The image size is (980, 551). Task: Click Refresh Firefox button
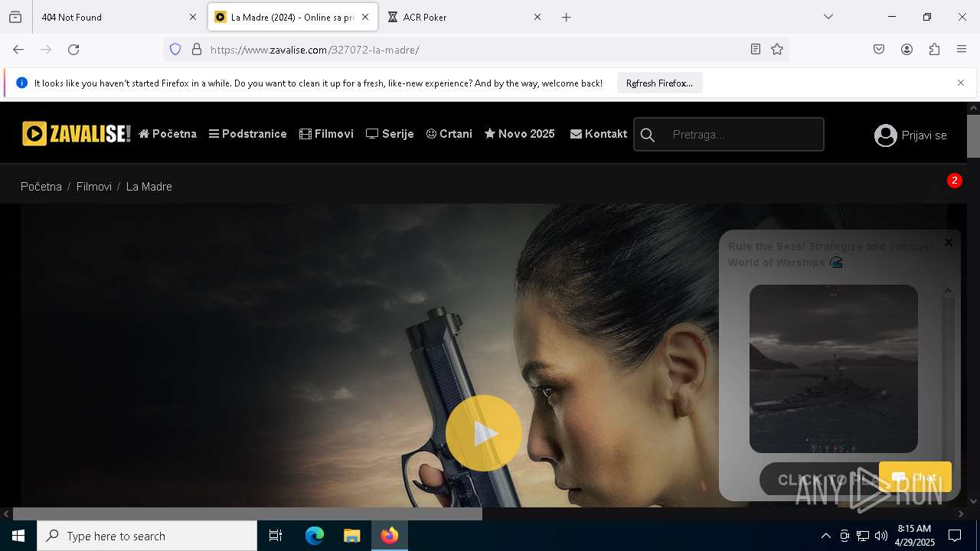click(659, 83)
